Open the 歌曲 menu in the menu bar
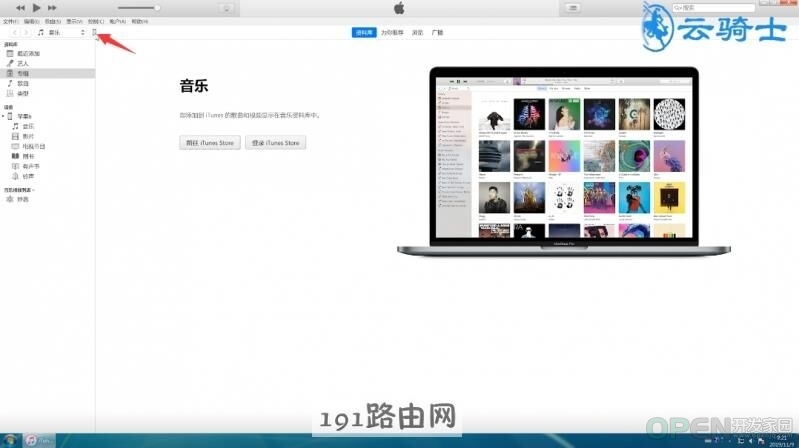Screen dimensions: 799x448 pyautogui.click(x=52, y=21)
